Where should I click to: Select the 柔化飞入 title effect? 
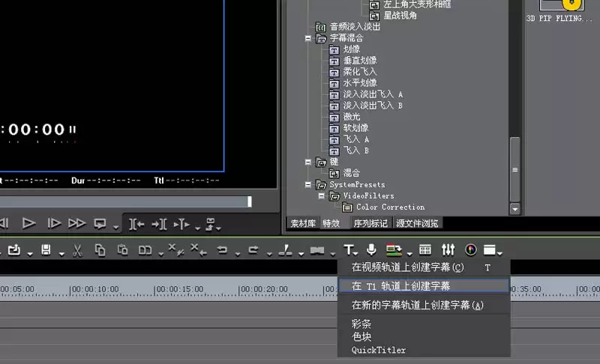pyautogui.click(x=360, y=72)
